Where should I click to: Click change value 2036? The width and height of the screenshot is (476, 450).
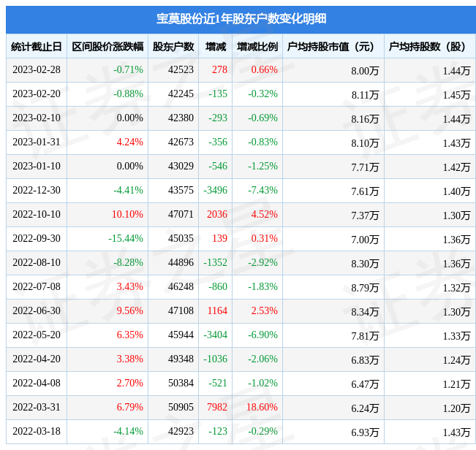click(217, 214)
